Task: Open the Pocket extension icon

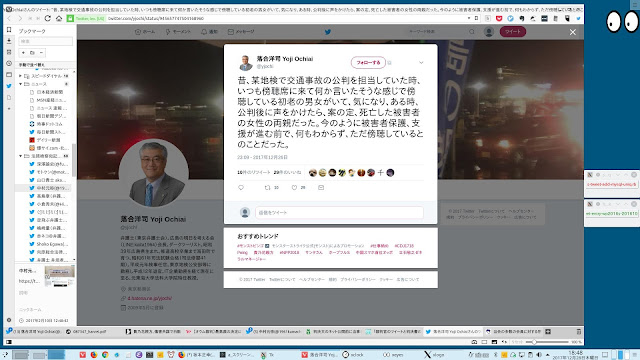Action: [x=499, y=18]
